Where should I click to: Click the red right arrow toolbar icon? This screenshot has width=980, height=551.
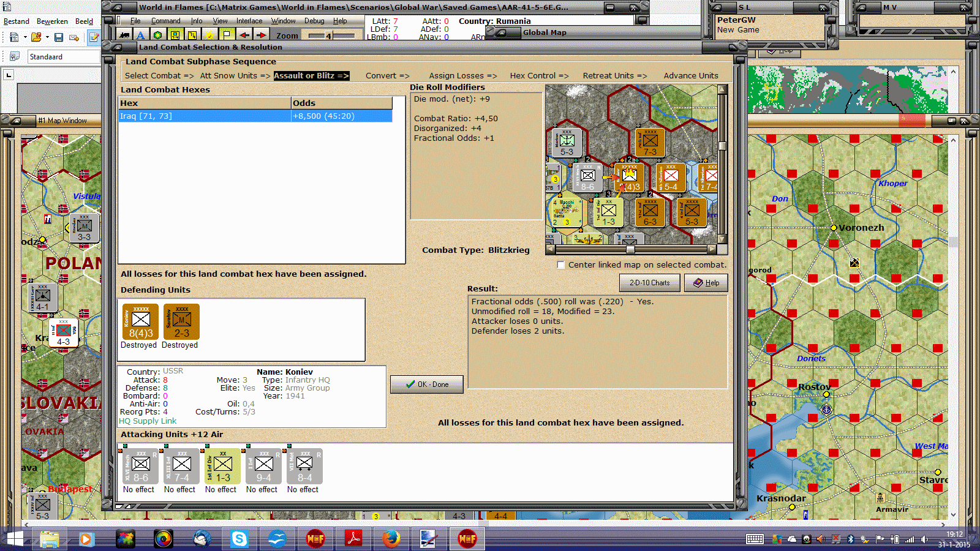(261, 36)
